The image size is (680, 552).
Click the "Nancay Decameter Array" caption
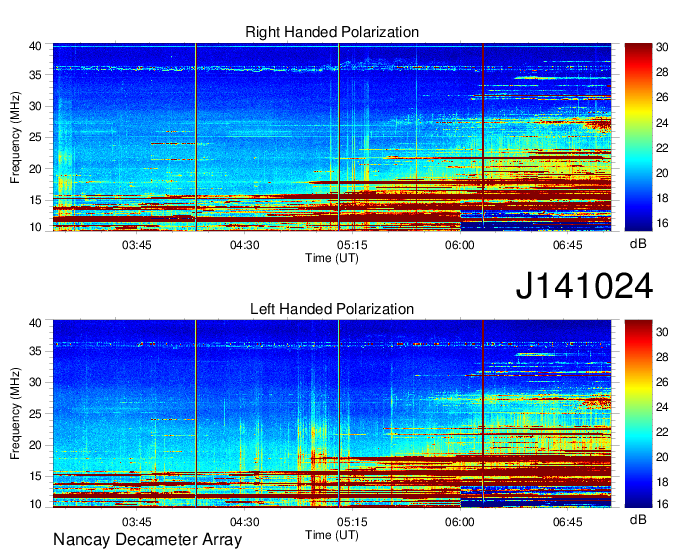point(147,539)
